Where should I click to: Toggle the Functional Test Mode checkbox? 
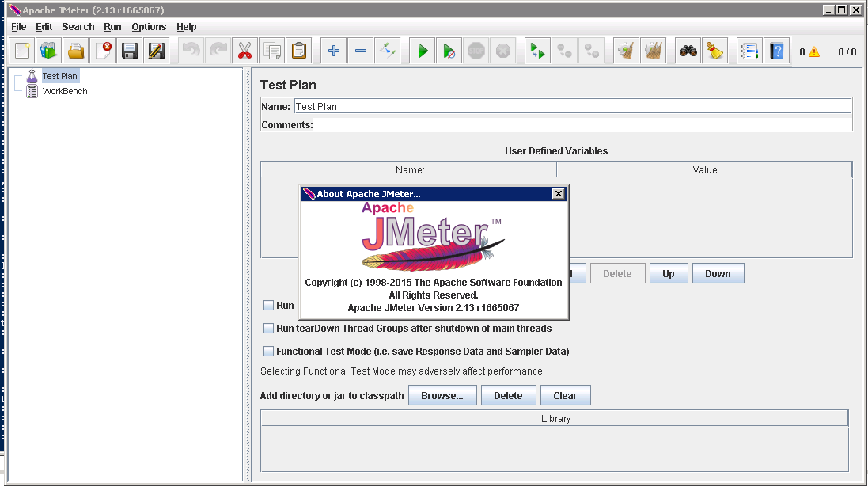(269, 351)
